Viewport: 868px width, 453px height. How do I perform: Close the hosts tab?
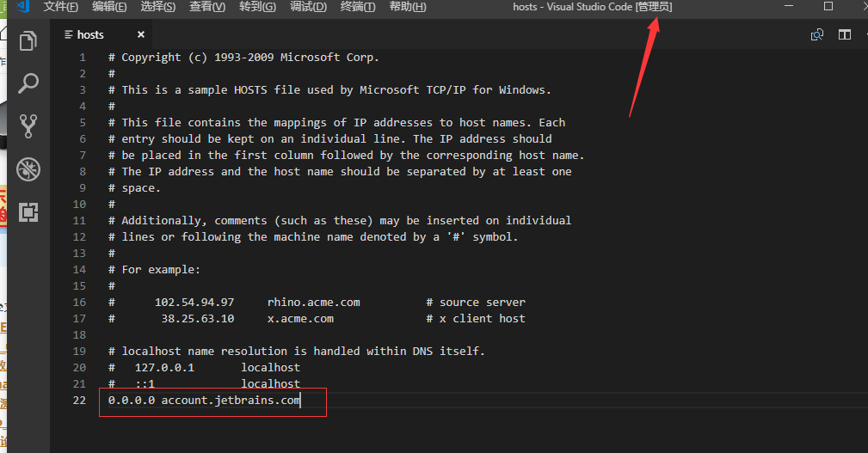(140, 34)
